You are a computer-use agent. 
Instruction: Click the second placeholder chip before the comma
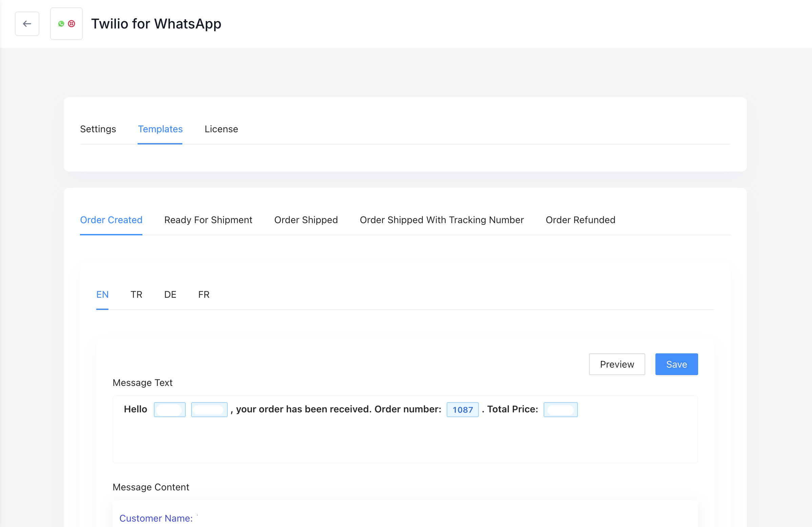click(209, 410)
